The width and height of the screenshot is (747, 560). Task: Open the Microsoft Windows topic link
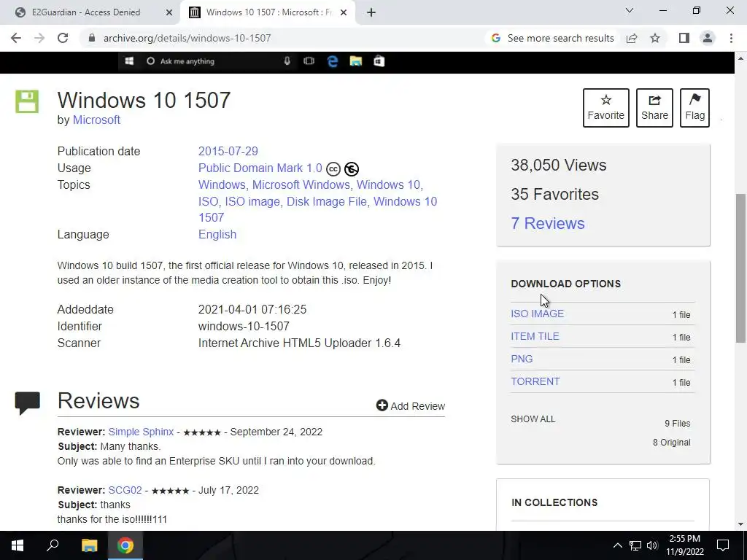coord(301,184)
